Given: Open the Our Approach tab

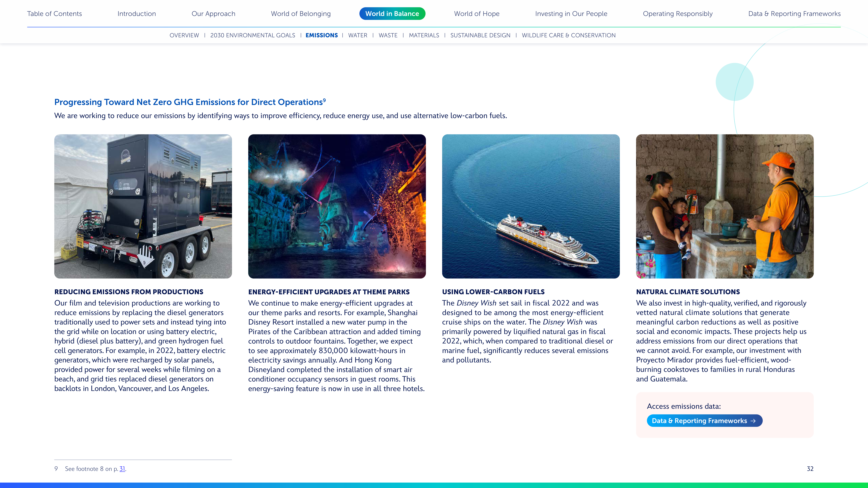Looking at the screenshot, I should click(x=213, y=14).
